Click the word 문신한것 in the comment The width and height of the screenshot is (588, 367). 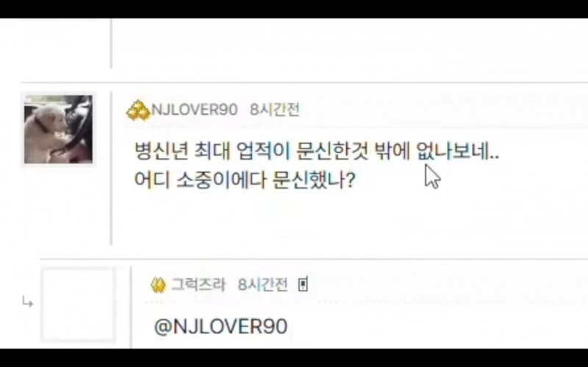coord(332,152)
